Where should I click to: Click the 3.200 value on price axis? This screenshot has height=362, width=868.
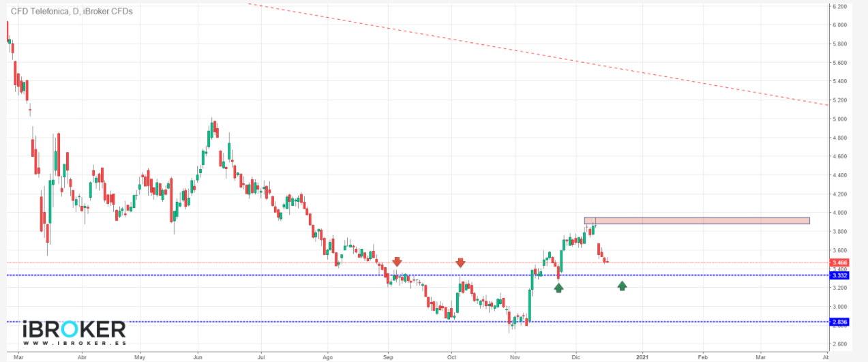pyautogui.click(x=839, y=288)
